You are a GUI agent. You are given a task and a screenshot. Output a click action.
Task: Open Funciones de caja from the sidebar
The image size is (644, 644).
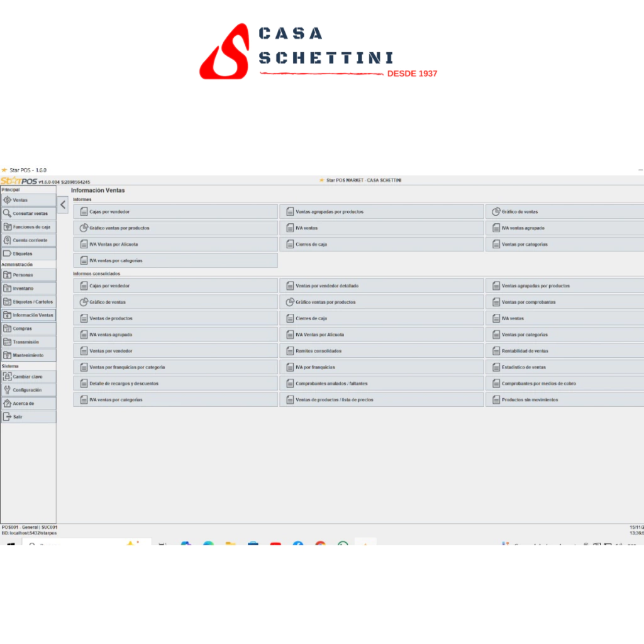[x=8, y=227]
